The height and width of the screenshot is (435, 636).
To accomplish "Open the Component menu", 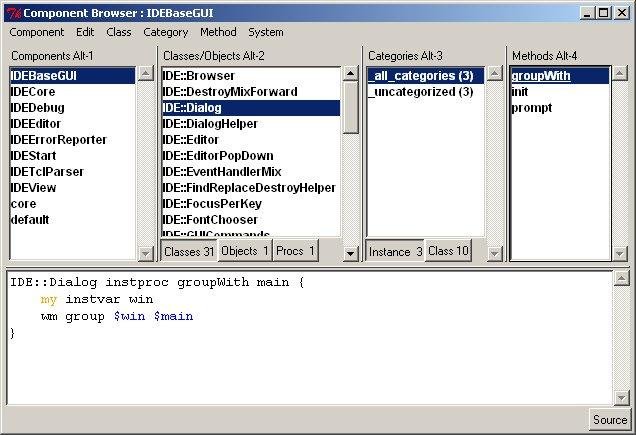I will 37,32.
